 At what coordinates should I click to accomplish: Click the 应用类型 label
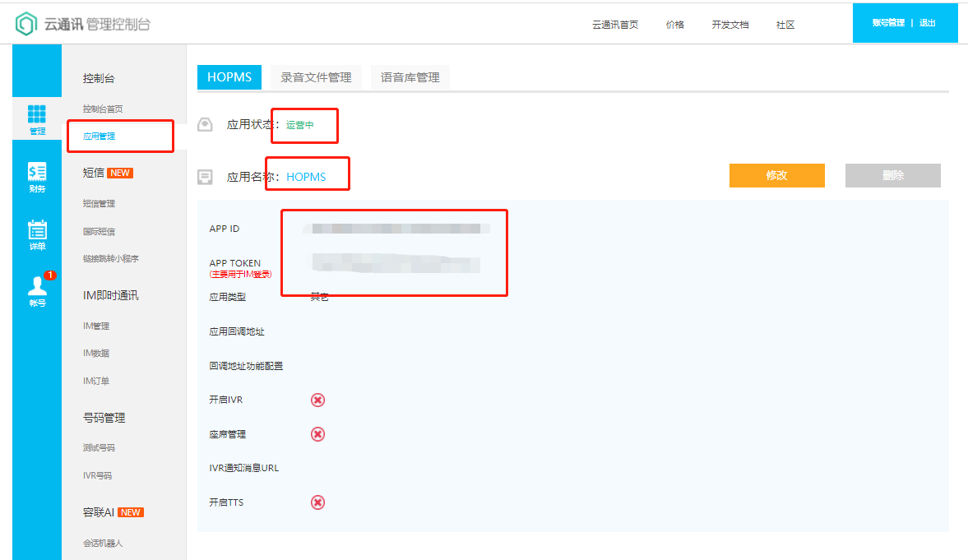(228, 297)
